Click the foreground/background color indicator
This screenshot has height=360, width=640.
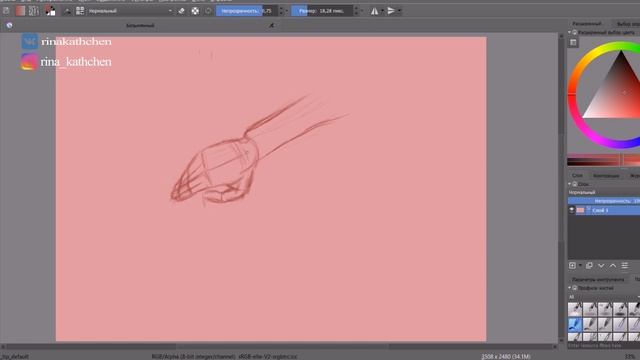50,11
